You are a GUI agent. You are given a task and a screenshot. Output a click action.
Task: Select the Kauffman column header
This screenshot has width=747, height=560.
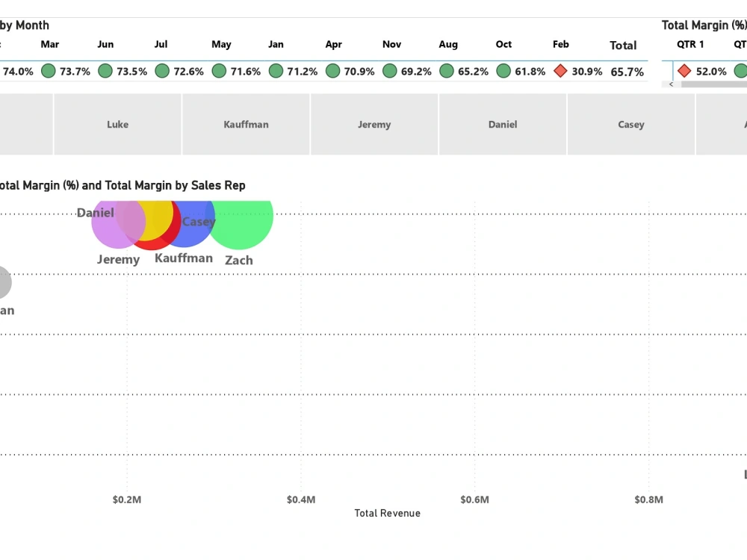pos(246,125)
